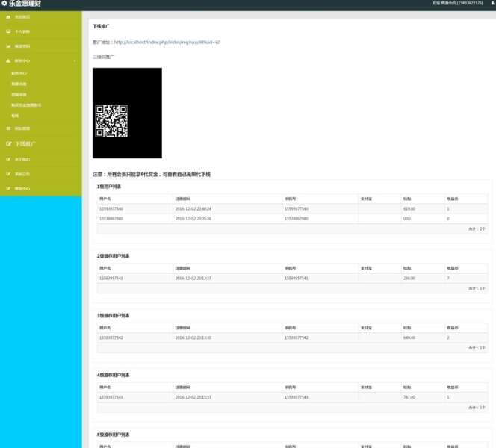This screenshot has width=496, height=448.
Task: Click the gear icon beside 乐金惠理财
Action: tap(4, 4)
